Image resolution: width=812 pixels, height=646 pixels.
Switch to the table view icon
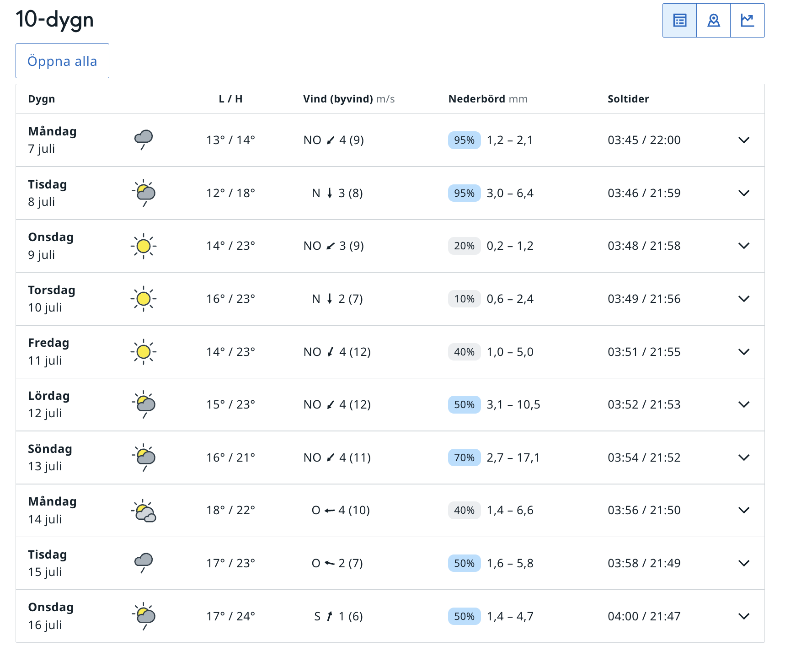680,21
